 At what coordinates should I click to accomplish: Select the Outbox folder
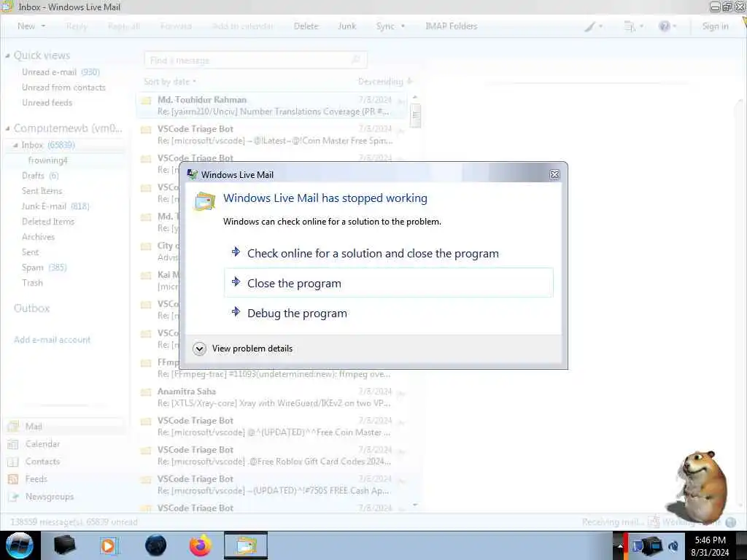tap(31, 308)
